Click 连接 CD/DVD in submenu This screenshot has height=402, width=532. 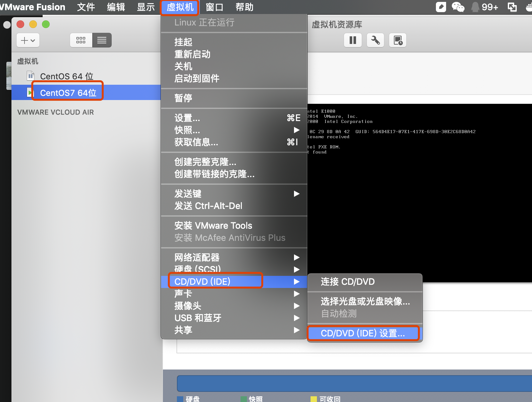click(347, 282)
